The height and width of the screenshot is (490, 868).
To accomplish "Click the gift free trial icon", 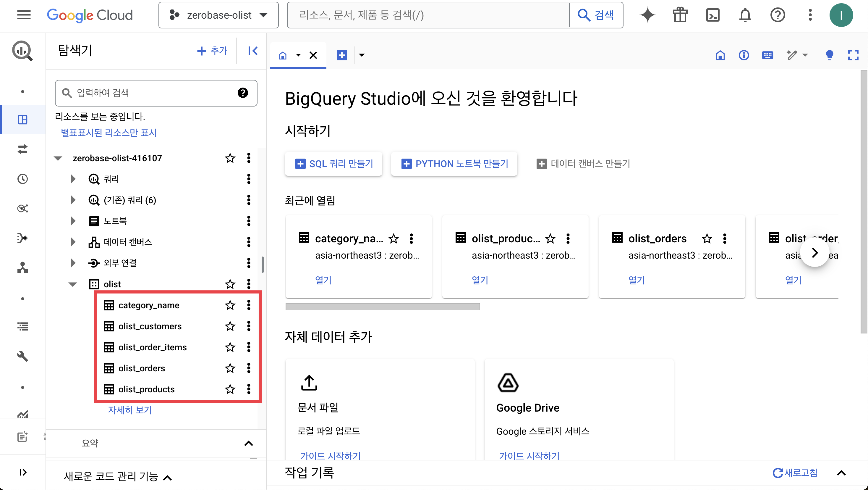I will pos(680,15).
